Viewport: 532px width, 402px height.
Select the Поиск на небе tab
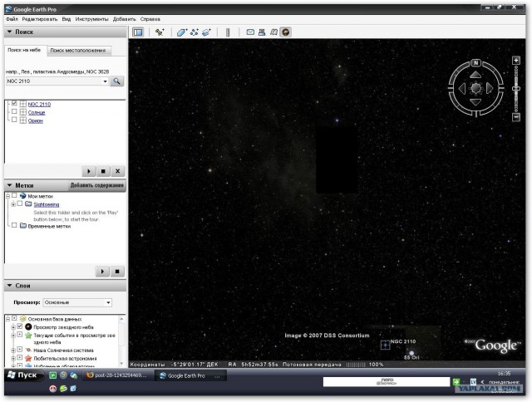click(24, 50)
